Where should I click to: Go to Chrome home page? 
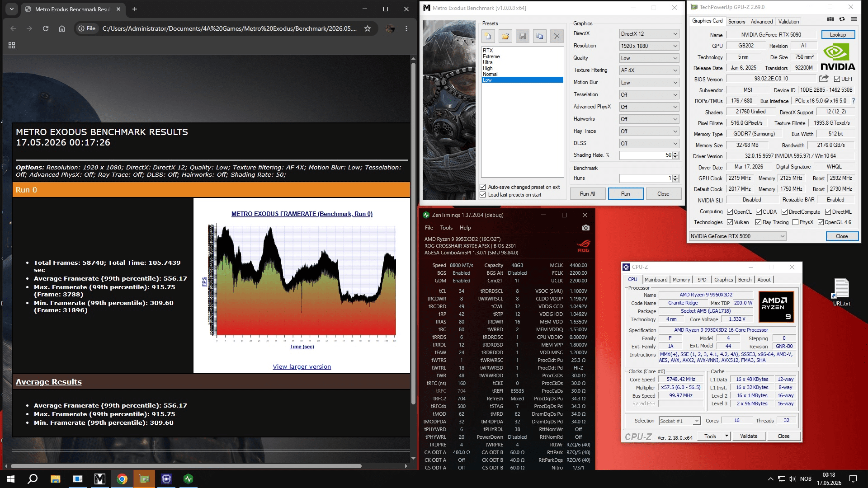62,28
